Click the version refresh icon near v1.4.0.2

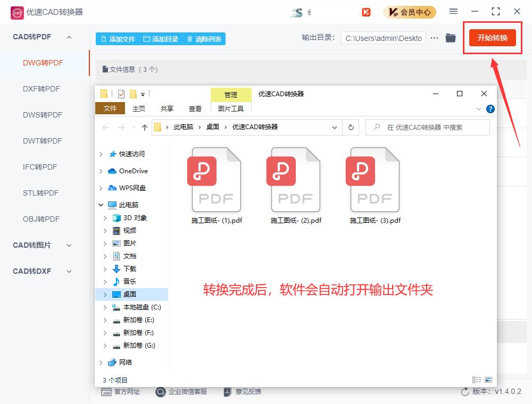click(x=464, y=392)
